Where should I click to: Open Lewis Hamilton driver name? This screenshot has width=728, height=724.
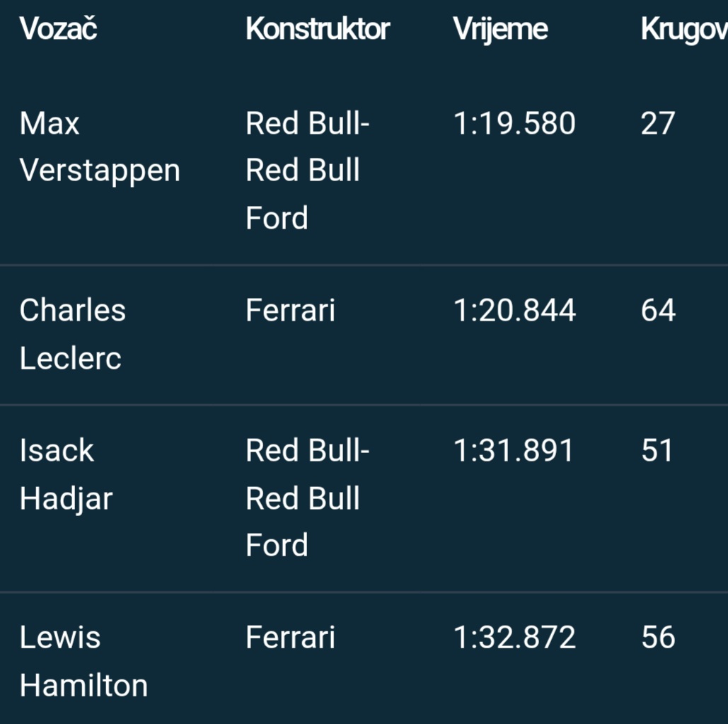click(x=83, y=661)
